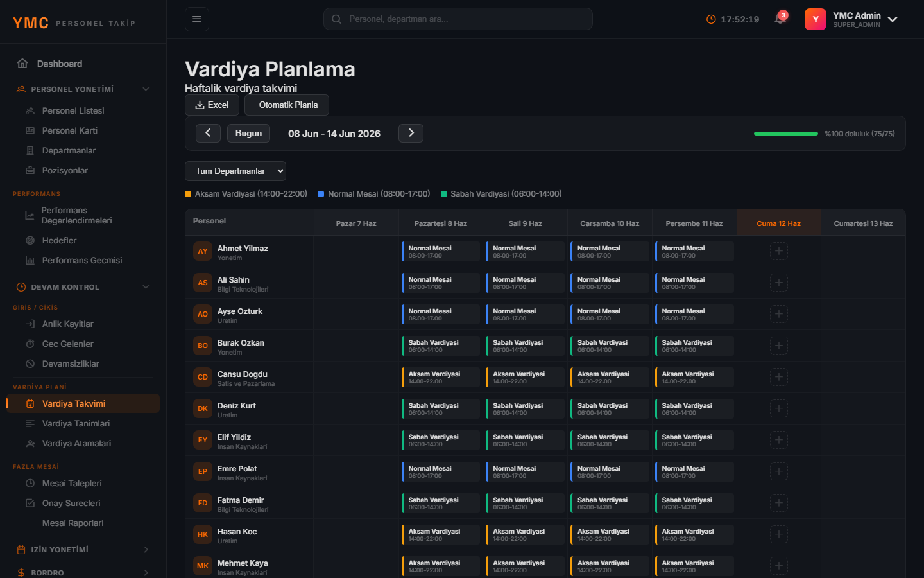Add Friday shift for Ahmet Yilmaz
Image resolution: width=924 pixels, height=578 pixels.
coord(779,251)
